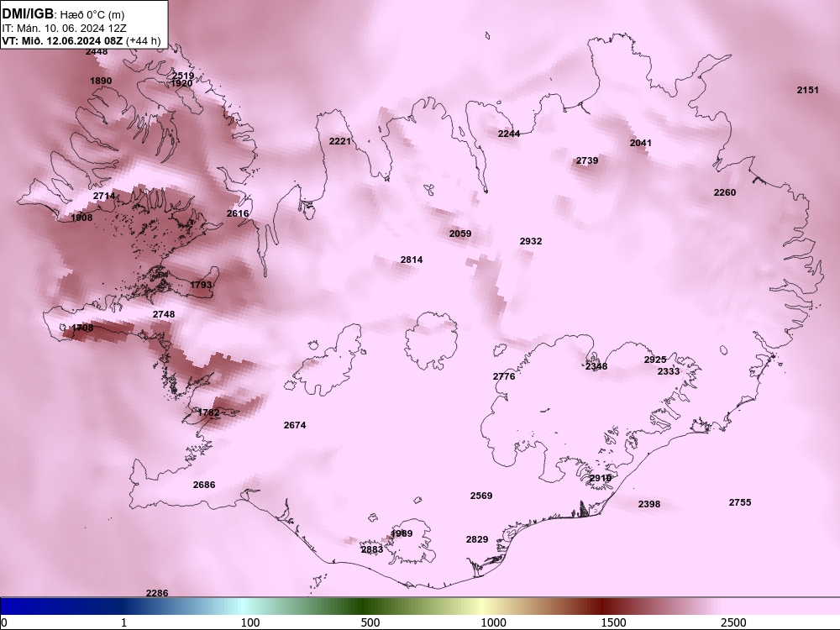Click the 2569 height value
840x630 pixels.
[481, 496]
